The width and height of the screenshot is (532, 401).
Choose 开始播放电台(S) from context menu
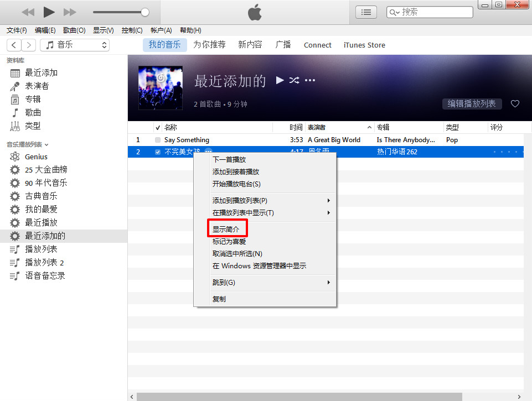click(x=265, y=184)
